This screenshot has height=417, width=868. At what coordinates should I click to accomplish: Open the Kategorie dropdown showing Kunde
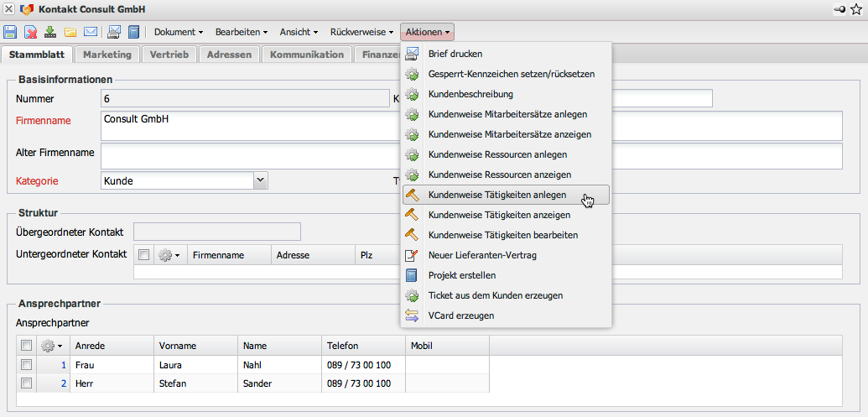click(260, 180)
